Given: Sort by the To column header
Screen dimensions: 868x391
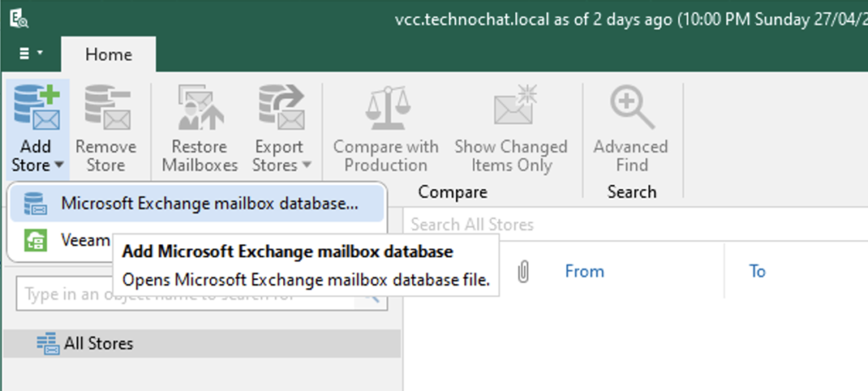Looking at the screenshot, I should pos(757,271).
